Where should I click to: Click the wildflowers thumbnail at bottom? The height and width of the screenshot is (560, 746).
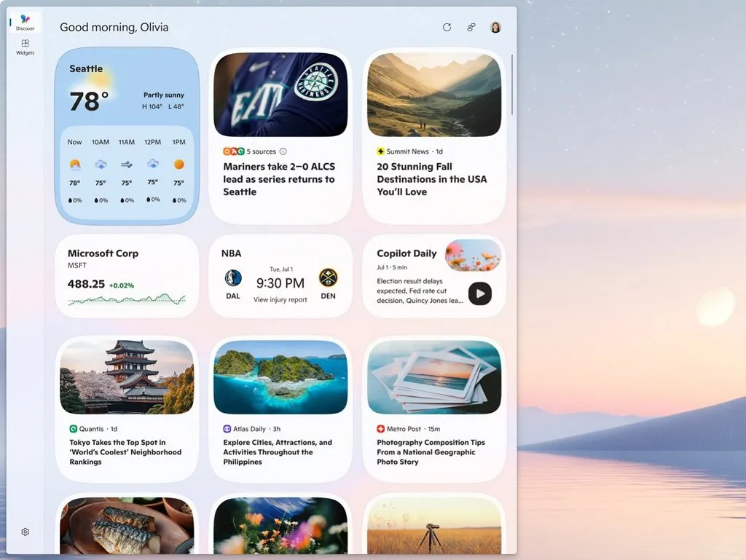tap(280, 526)
